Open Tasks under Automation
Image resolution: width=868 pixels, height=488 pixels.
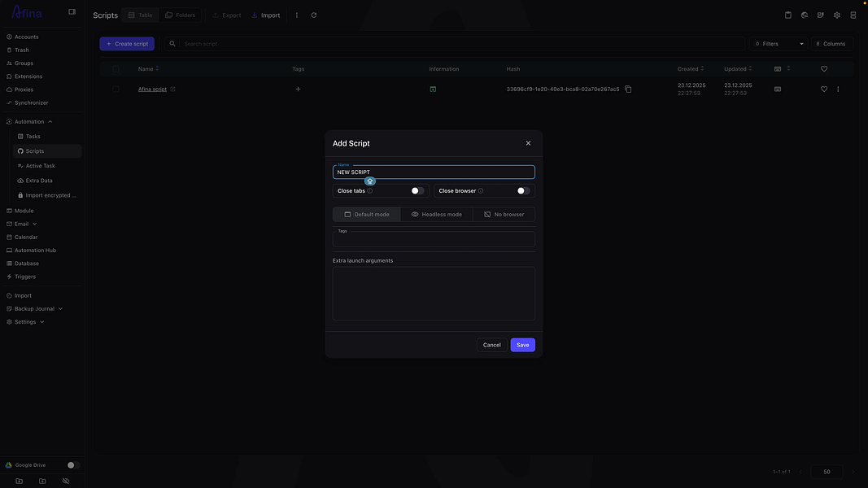tap(47, 137)
